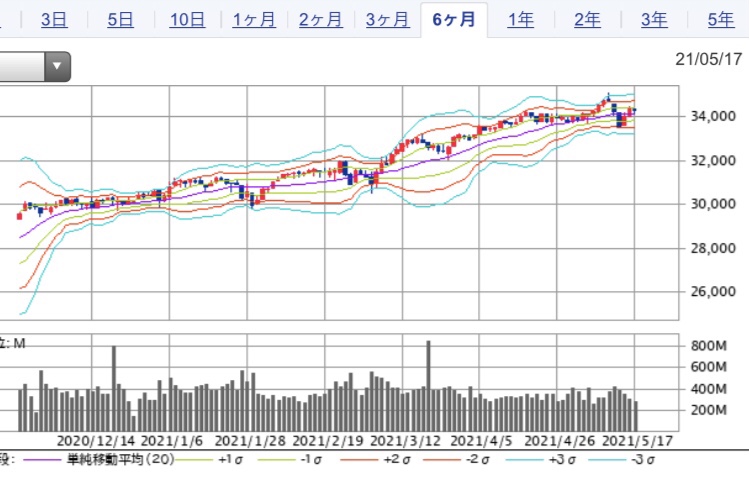Click the 30,000 price axis label
This screenshot has height=484, width=749.
[x=713, y=204]
